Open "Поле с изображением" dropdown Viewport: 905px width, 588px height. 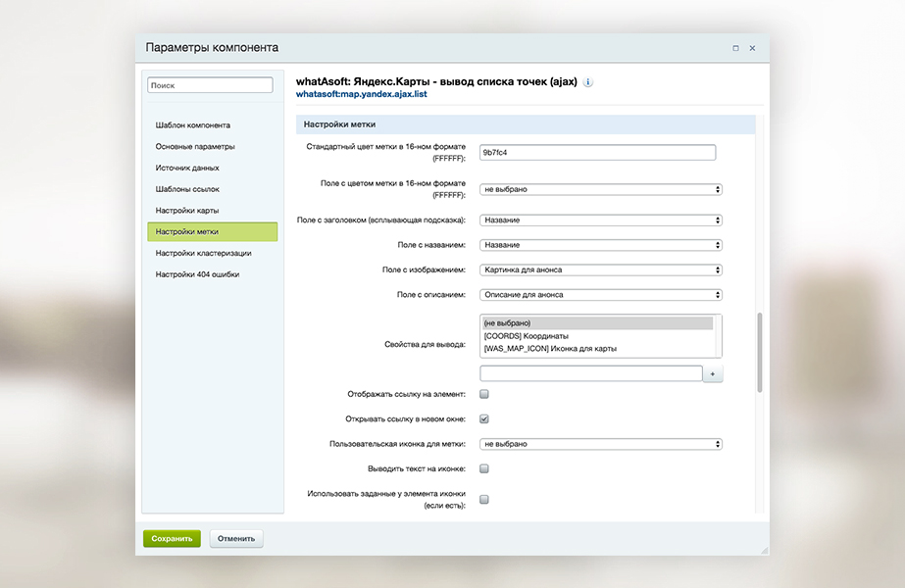[x=601, y=269]
